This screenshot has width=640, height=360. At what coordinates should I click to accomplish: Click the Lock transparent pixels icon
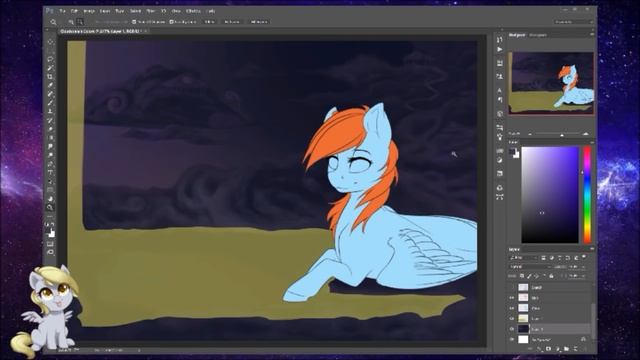coord(522,276)
